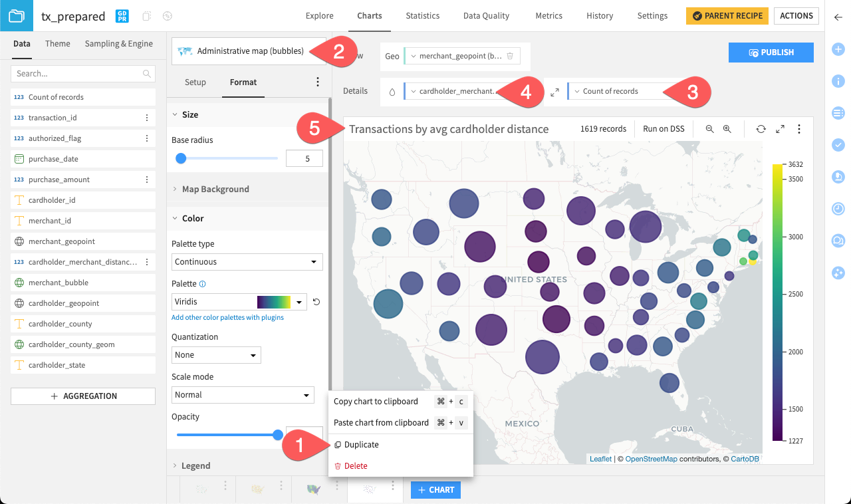Screen dimensions: 851x504
Task: Select the Administrative map (bubbles) chart type
Action: [x=246, y=50]
